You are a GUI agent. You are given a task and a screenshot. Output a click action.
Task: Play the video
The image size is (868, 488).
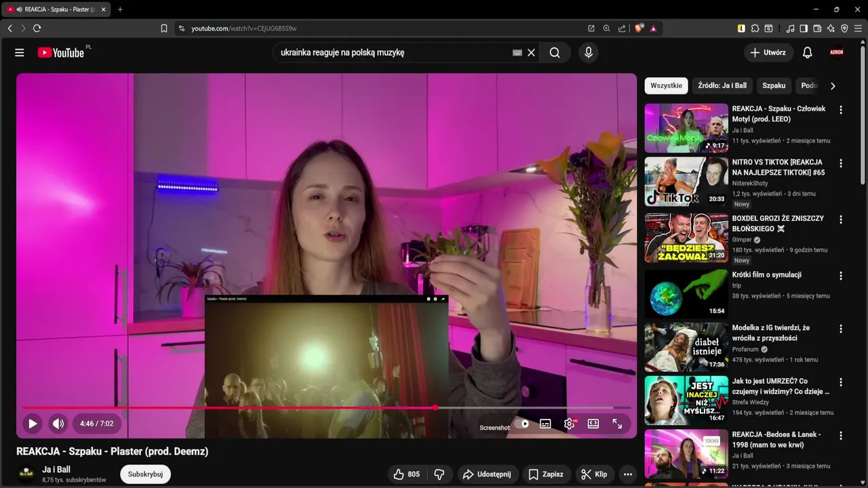coord(32,424)
